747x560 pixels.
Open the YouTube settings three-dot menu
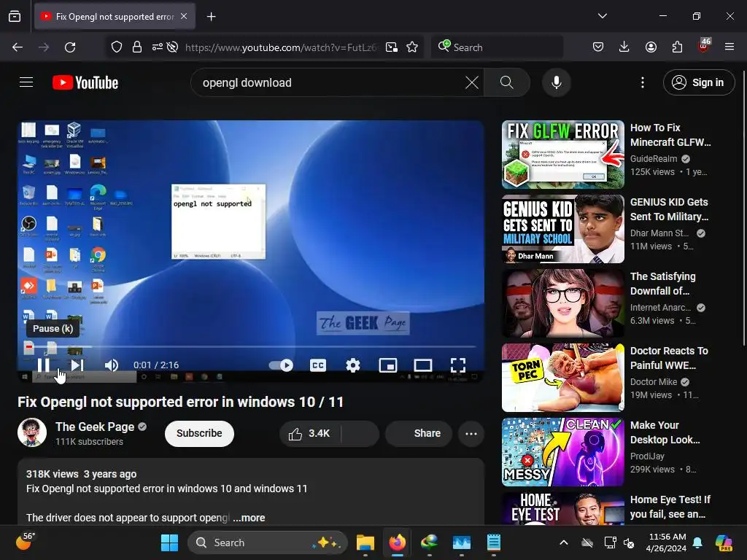pyautogui.click(x=642, y=82)
